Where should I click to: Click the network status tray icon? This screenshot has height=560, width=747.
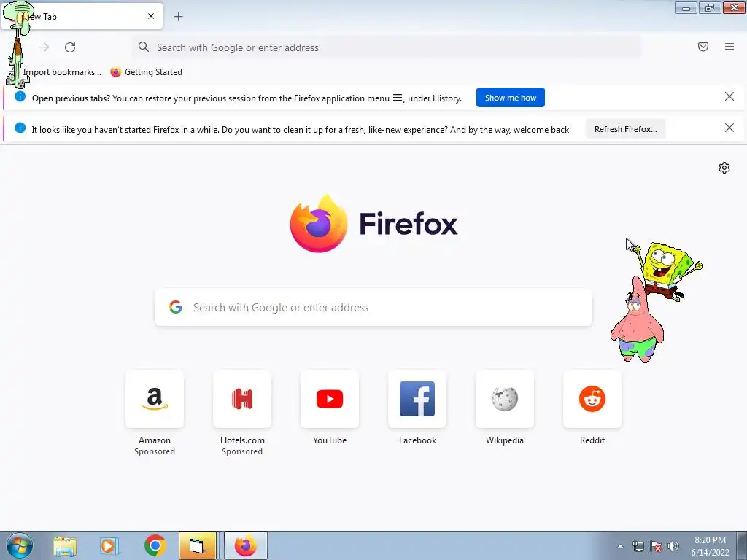[x=638, y=546]
